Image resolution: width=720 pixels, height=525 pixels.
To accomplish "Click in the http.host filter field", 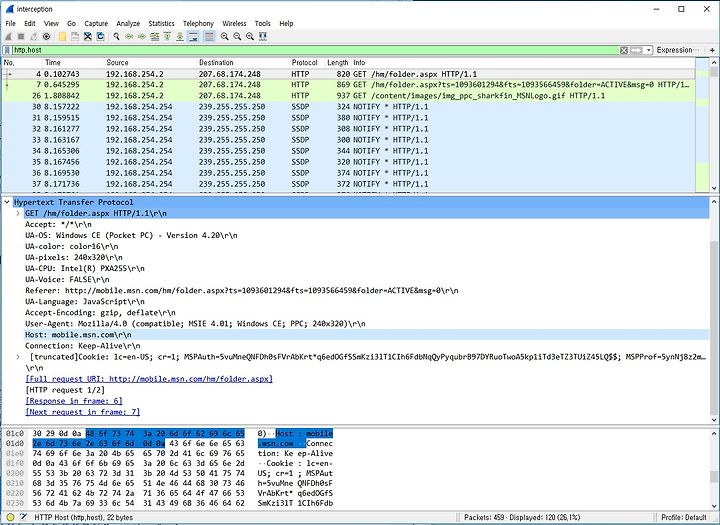I will pos(315,50).
